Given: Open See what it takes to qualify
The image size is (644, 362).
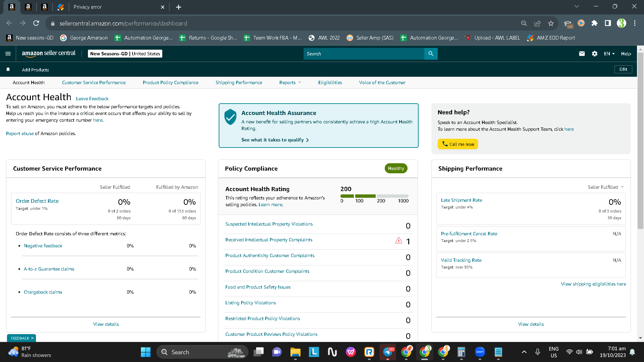Looking at the screenshot, I should tap(275, 140).
